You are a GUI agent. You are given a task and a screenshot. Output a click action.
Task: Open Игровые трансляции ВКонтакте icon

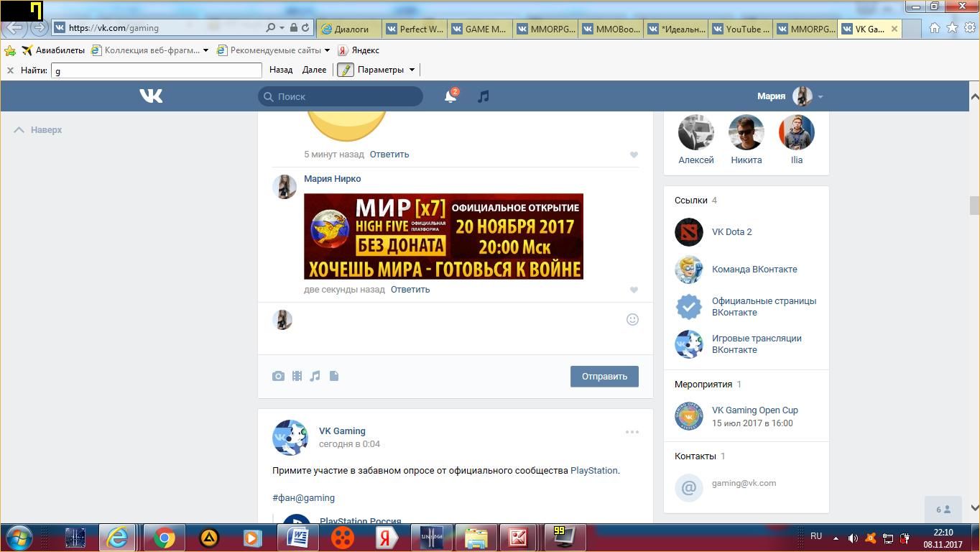coord(689,344)
